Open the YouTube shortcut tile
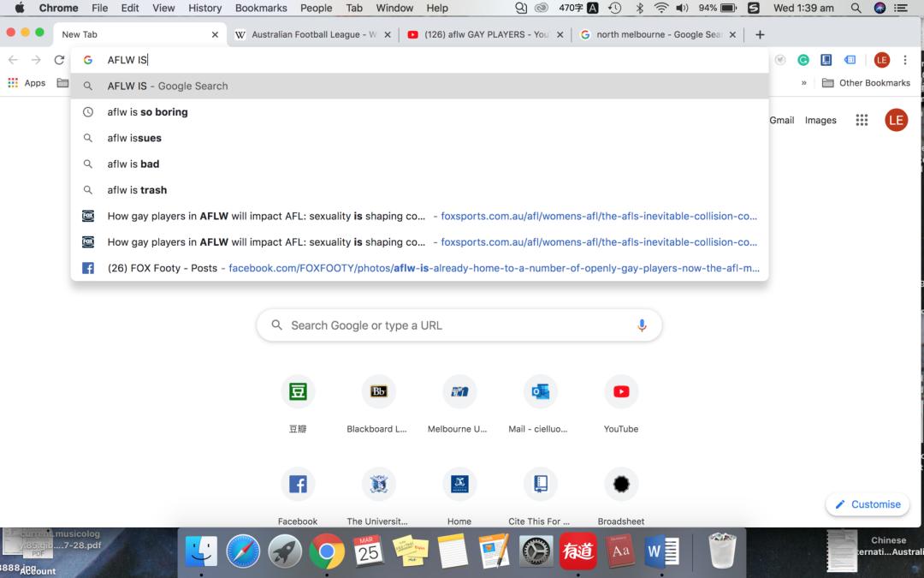The height and width of the screenshot is (578, 924). (621, 392)
